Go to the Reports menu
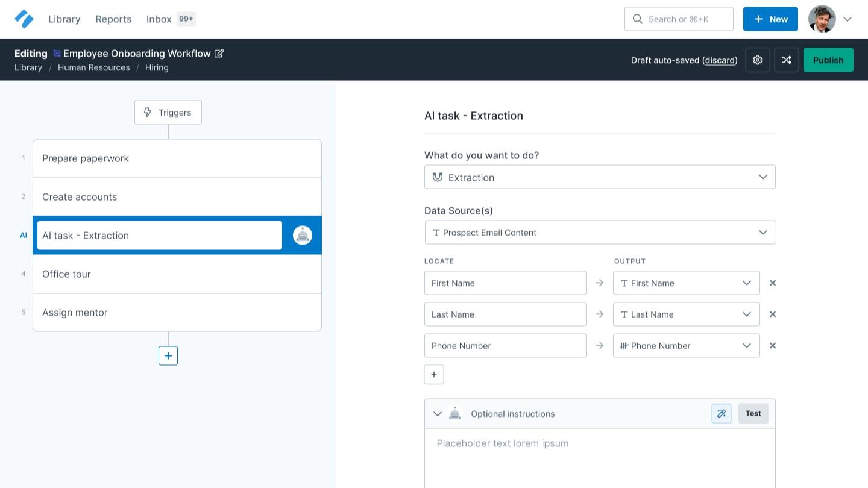The height and width of the screenshot is (488, 868). tap(113, 19)
